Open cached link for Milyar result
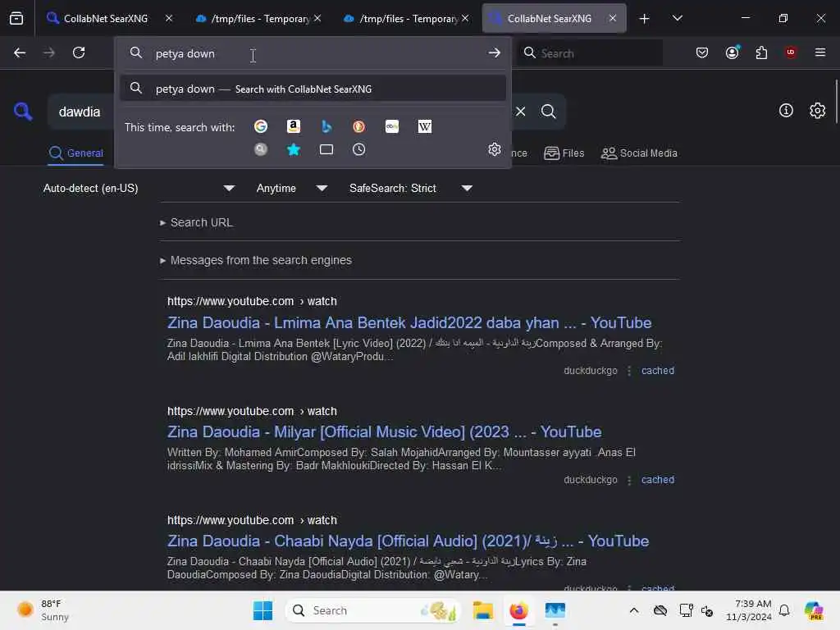This screenshot has height=630, width=840. (x=657, y=479)
